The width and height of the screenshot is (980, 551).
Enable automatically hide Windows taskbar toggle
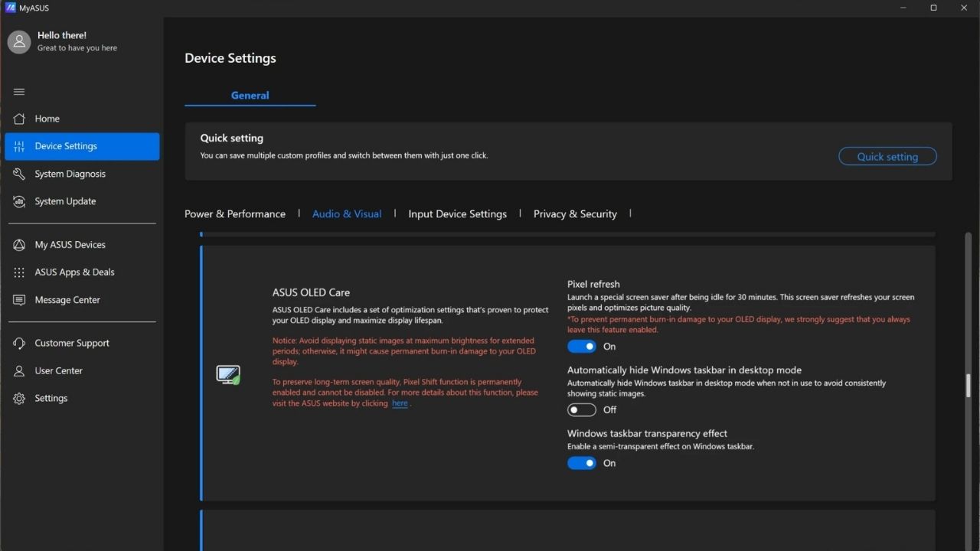(x=581, y=410)
